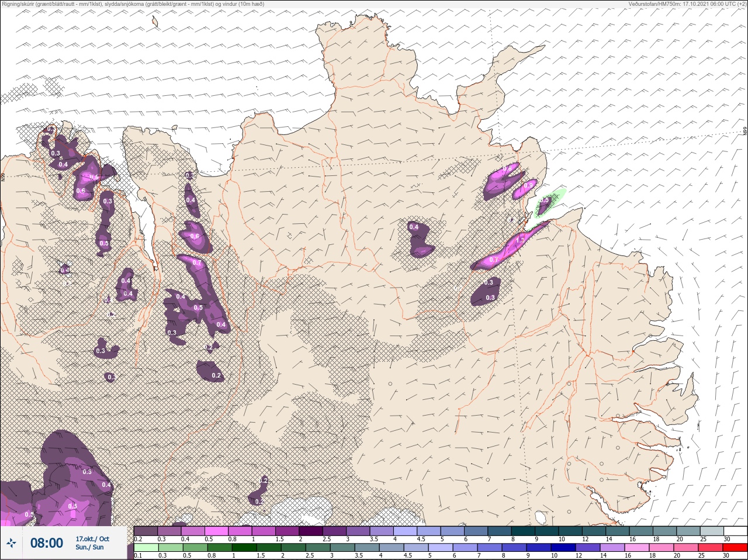Select the white 30 swatch in the upper legend
Image resolution: width=748 pixels, height=560 pixels.
point(735,531)
